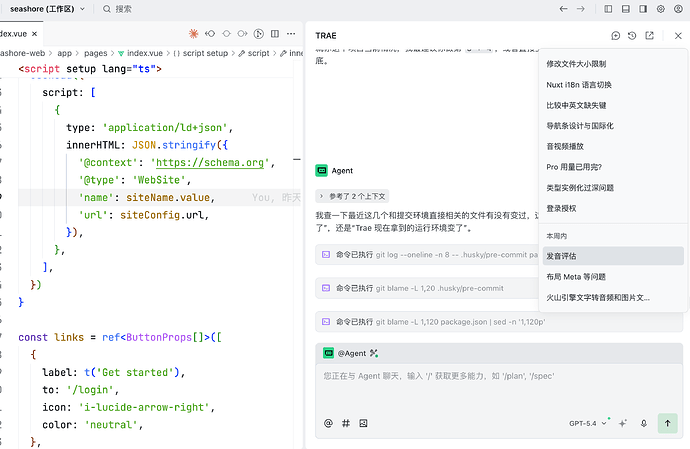Select 'pages' in the breadcrumb

pyautogui.click(x=95, y=53)
